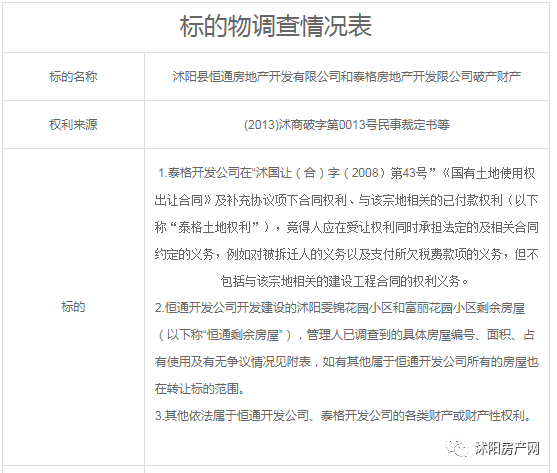Click line starting 有使用及有无争议情况见附表
The image size is (557, 473).
pos(346,361)
